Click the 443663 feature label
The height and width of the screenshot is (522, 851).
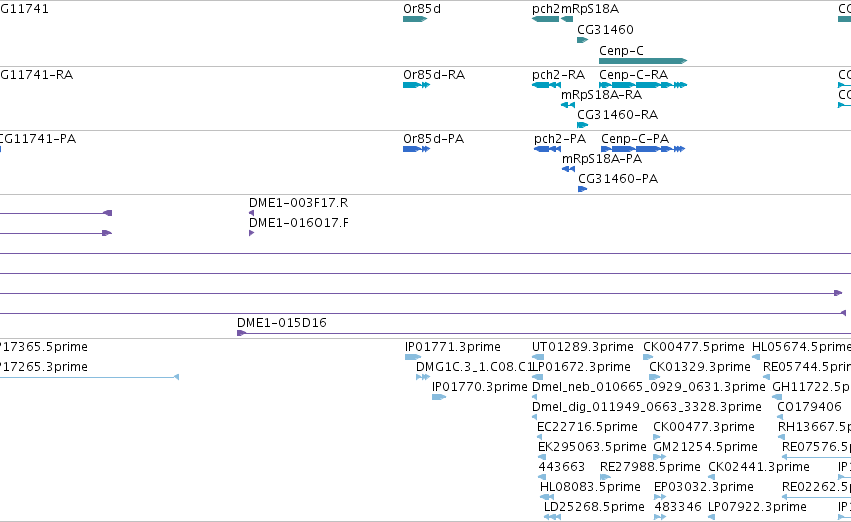click(562, 467)
